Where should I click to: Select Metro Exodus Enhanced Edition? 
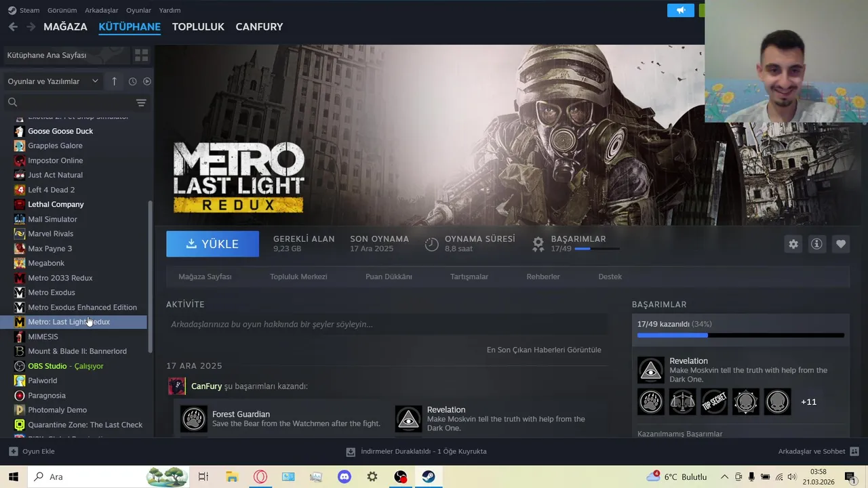pos(81,307)
